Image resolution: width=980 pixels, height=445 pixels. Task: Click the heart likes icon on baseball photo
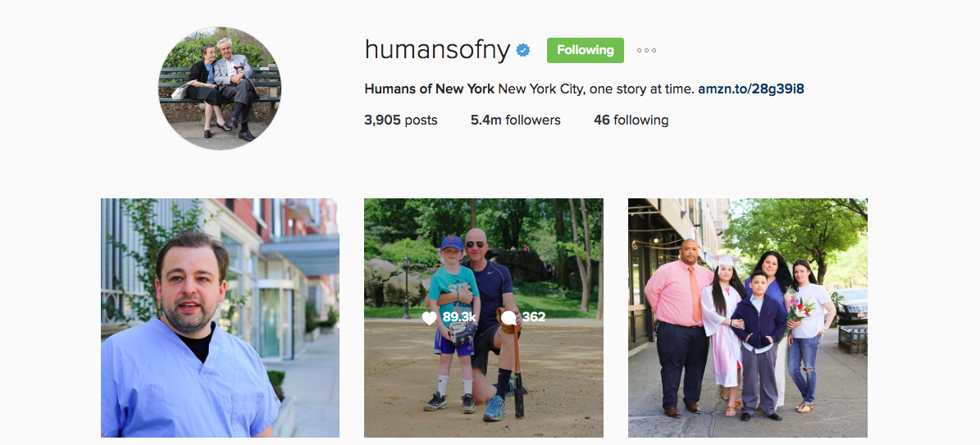[430, 318]
